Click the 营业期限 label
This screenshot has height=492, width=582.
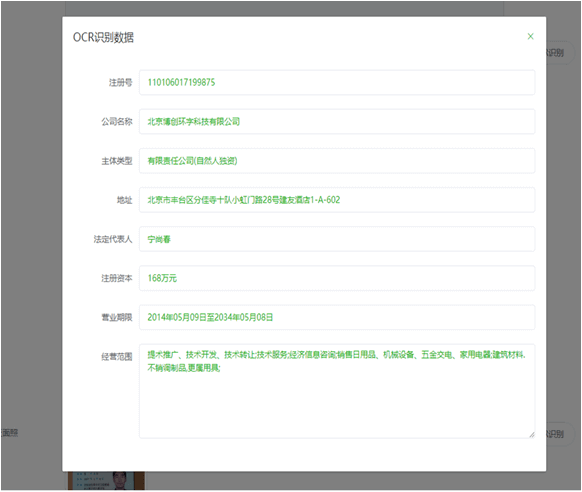[117, 318]
